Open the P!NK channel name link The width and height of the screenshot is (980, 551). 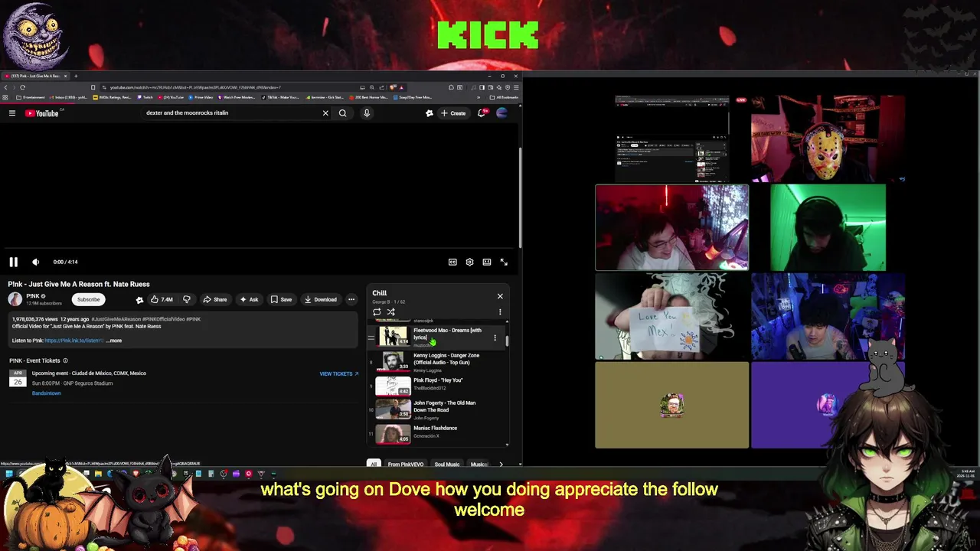(x=33, y=296)
